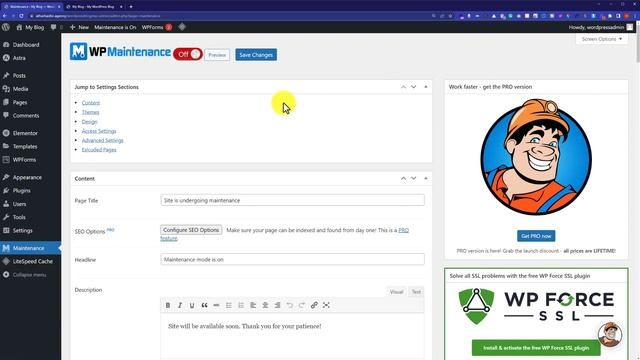This screenshot has width=640, height=360.
Task: Click the Page Title input field
Action: pyautogui.click(x=292, y=200)
